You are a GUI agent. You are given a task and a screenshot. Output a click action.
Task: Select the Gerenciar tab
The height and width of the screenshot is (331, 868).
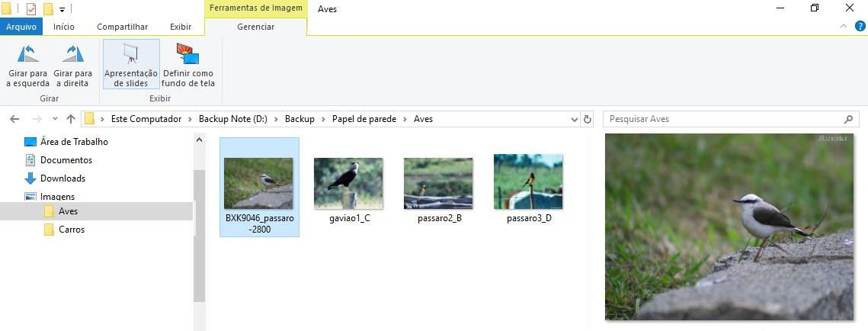point(256,27)
